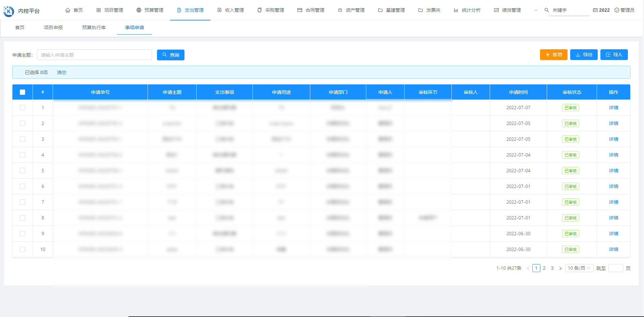Click the administrator user icon
This screenshot has width=644, height=317.
pos(616,10)
